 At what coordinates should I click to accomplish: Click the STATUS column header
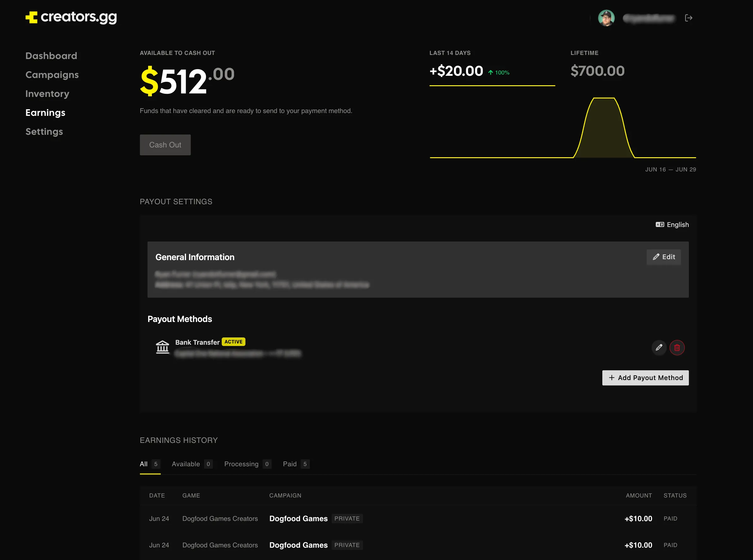tap(675, 496)
